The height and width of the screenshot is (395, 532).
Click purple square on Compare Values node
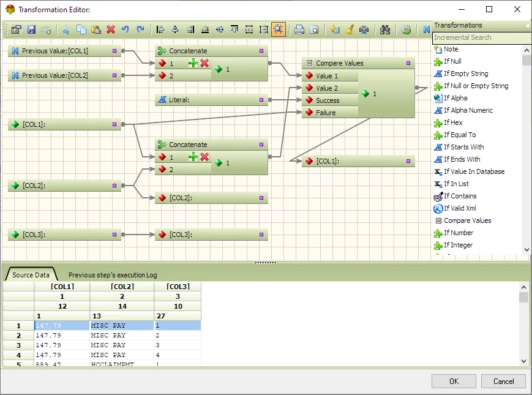(408, 63)
